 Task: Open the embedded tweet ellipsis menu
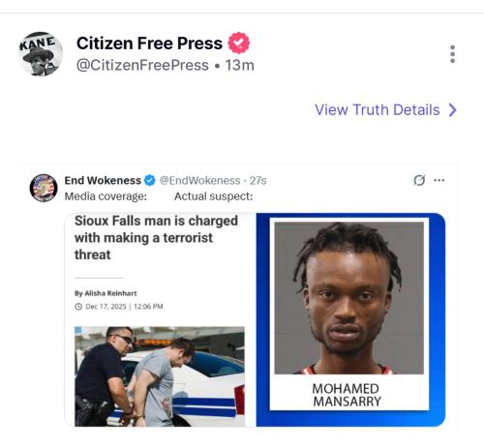click(x=439, y=180)
